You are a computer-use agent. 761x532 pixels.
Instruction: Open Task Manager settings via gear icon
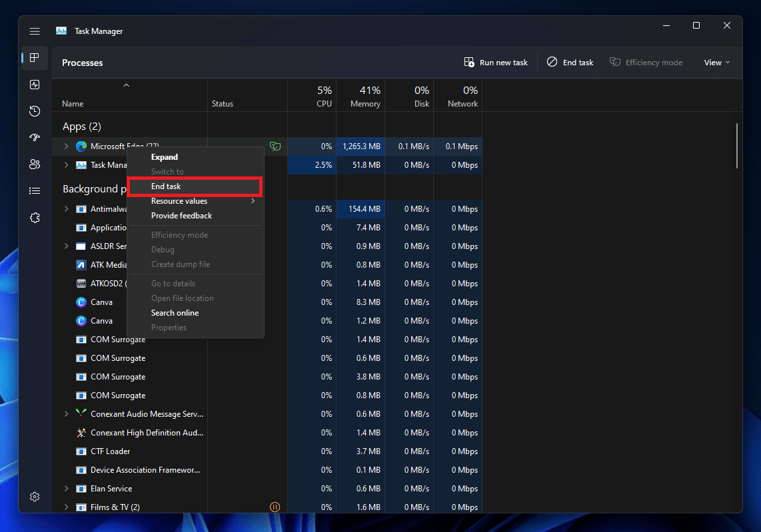pos(34,496)
